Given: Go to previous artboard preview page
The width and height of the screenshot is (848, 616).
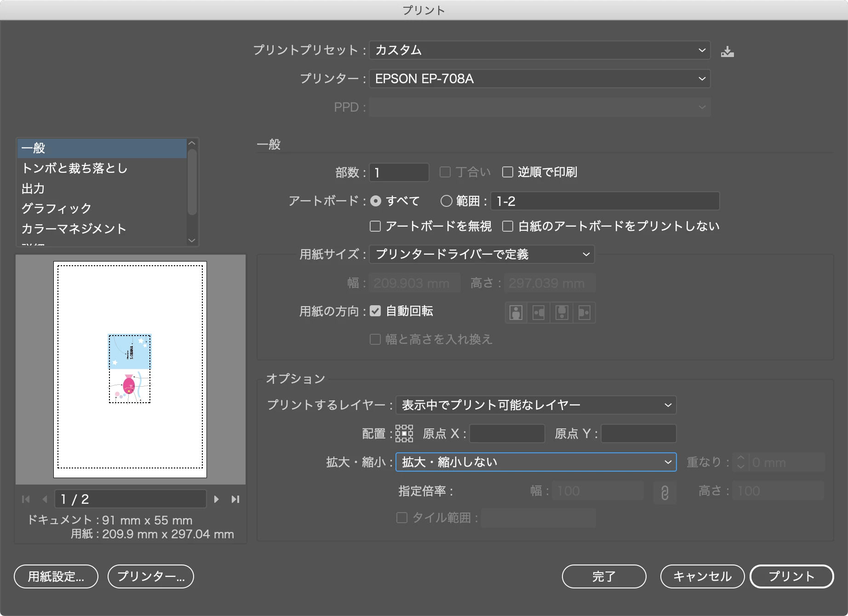Looking at the screenshot, I should click(45, 499).
